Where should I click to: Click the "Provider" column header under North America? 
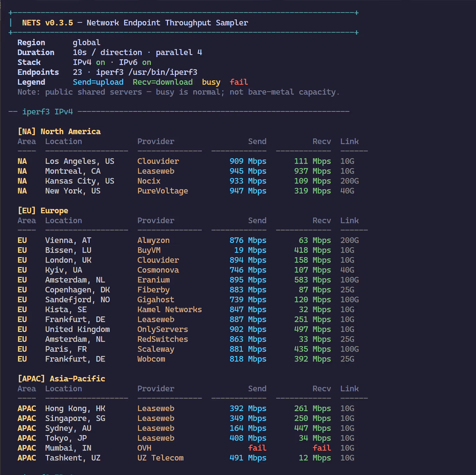pyautogui.click(x=156, y=141)
